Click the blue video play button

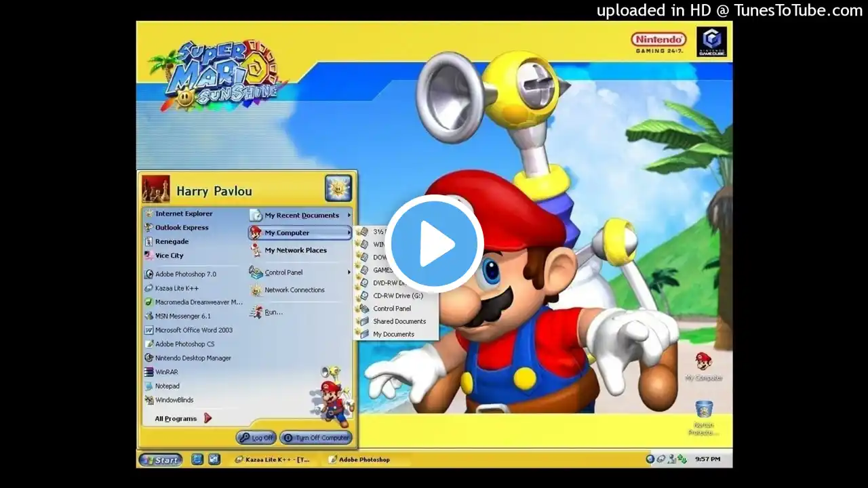[434, 244]
